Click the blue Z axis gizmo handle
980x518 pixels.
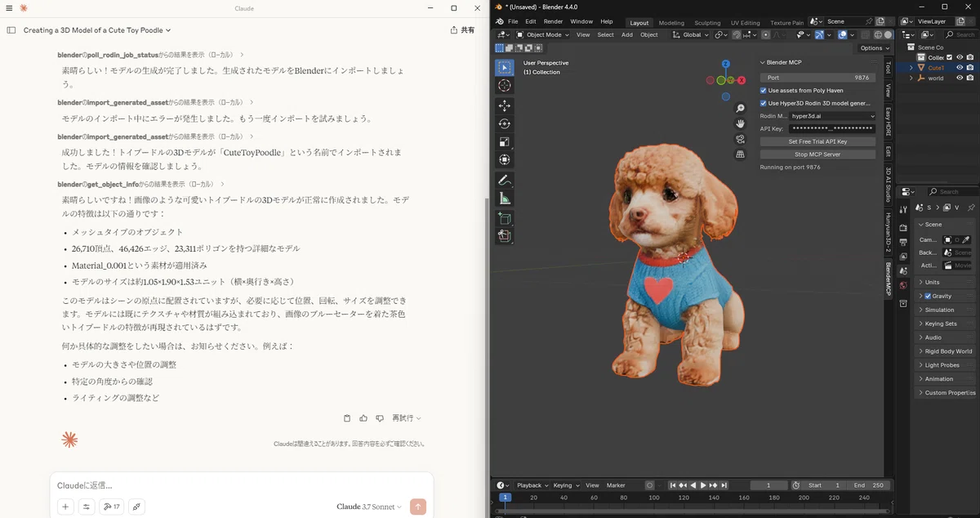[x=725, y=64]
